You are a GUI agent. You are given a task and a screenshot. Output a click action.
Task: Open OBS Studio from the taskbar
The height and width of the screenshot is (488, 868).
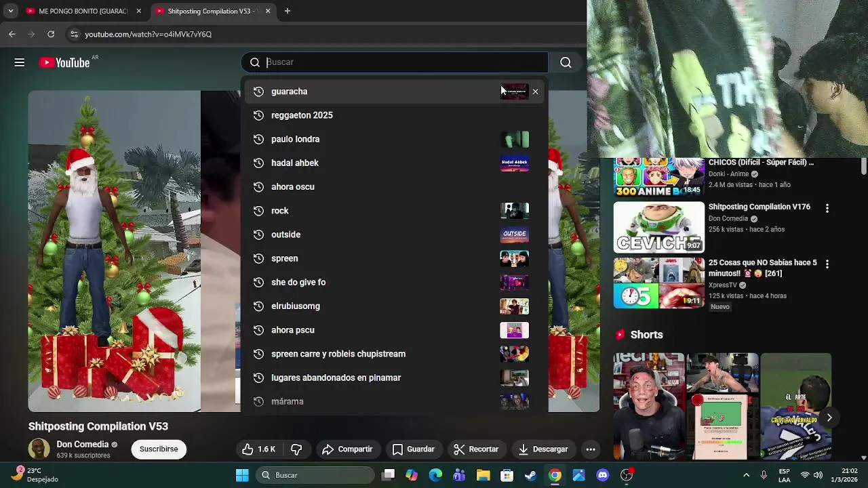[x=627, y=475]
